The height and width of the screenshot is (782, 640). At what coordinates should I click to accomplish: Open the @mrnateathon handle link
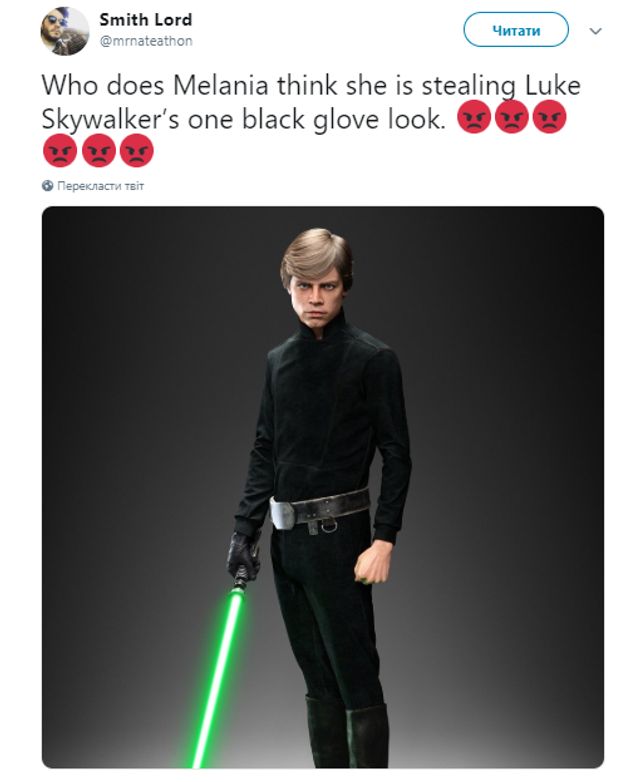click(x=146, y=41)
